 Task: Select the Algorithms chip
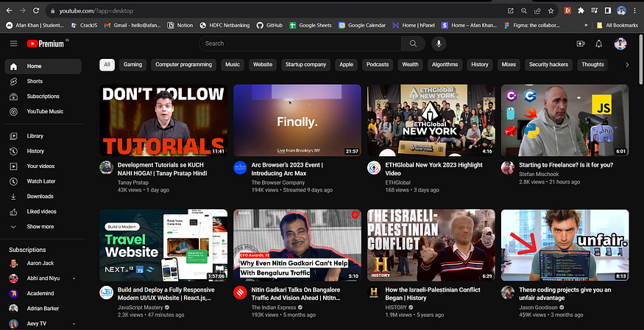445,65
